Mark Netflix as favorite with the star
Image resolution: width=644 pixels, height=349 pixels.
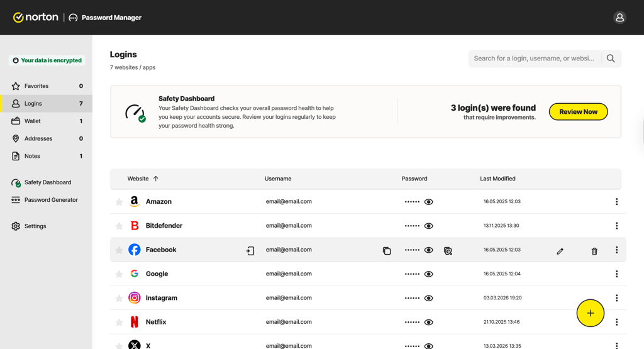pyautogui.click(x=119, y=323)
